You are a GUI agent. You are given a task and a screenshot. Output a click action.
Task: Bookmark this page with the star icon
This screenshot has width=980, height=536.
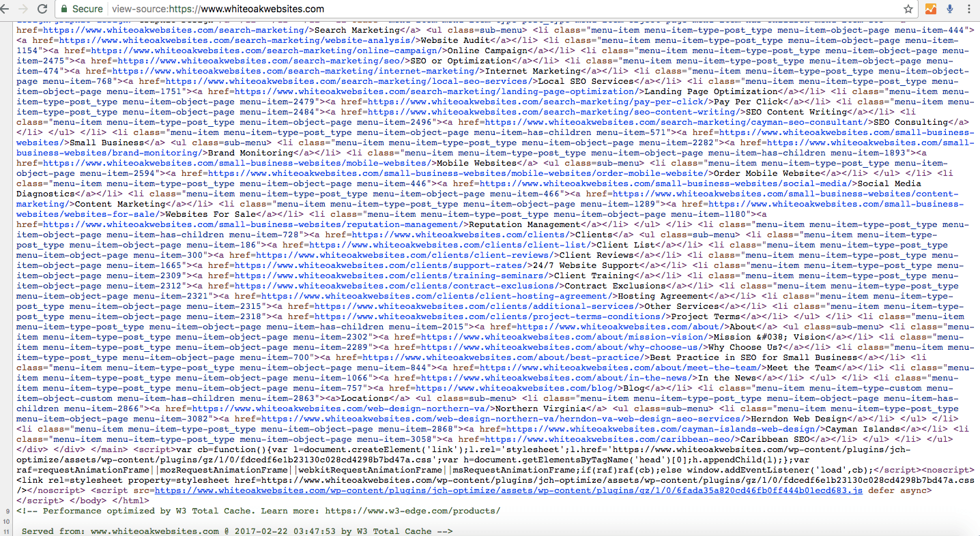908,10
